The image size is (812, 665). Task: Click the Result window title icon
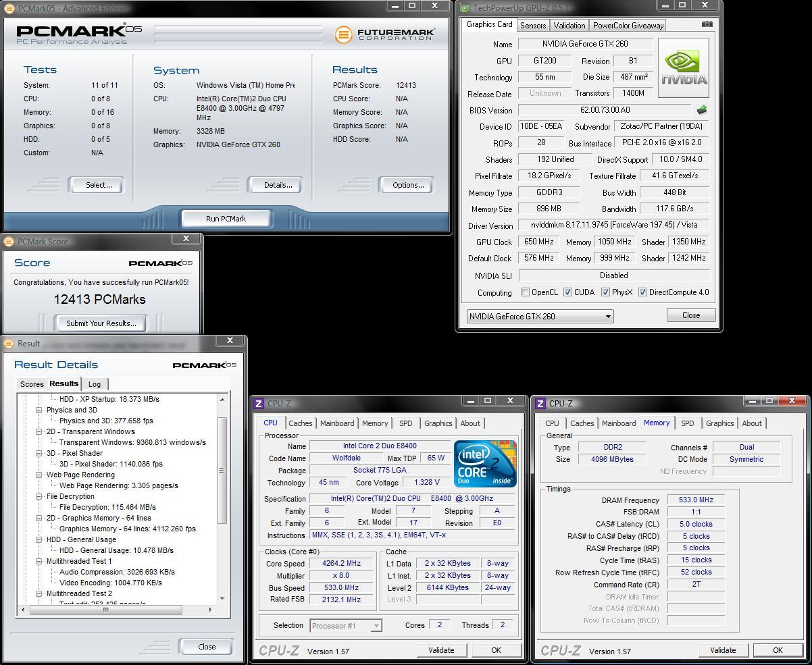click(x=9, y=344)
